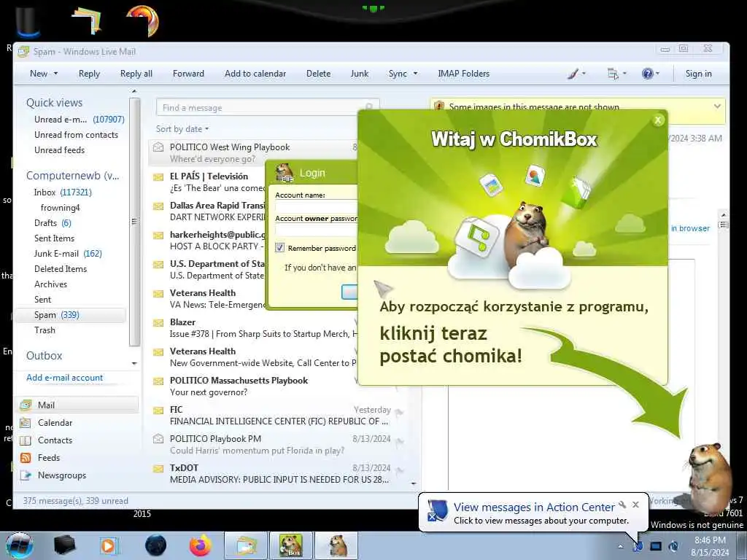747x560 pixels.
Task: Open POLITICO West Wing Playbook message
Action: 254,153
